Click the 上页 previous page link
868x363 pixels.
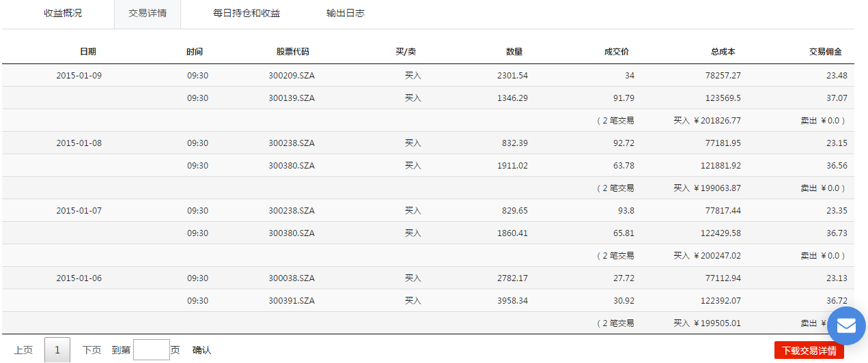[x=23, y=350]
